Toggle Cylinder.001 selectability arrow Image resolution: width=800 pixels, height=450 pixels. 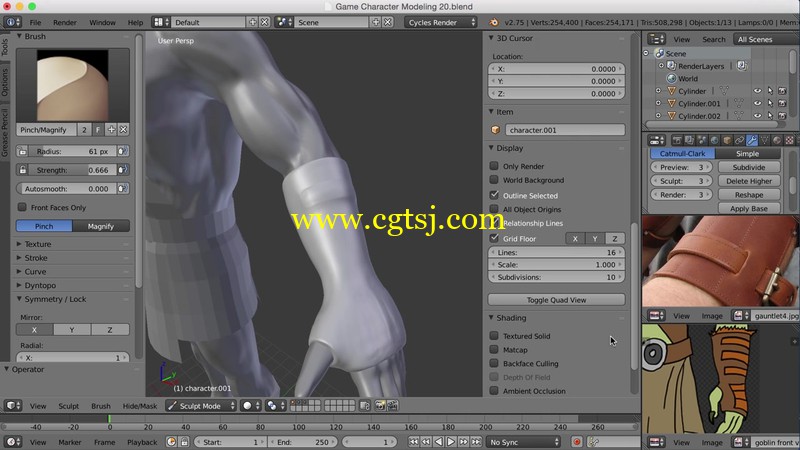[770, 103]
